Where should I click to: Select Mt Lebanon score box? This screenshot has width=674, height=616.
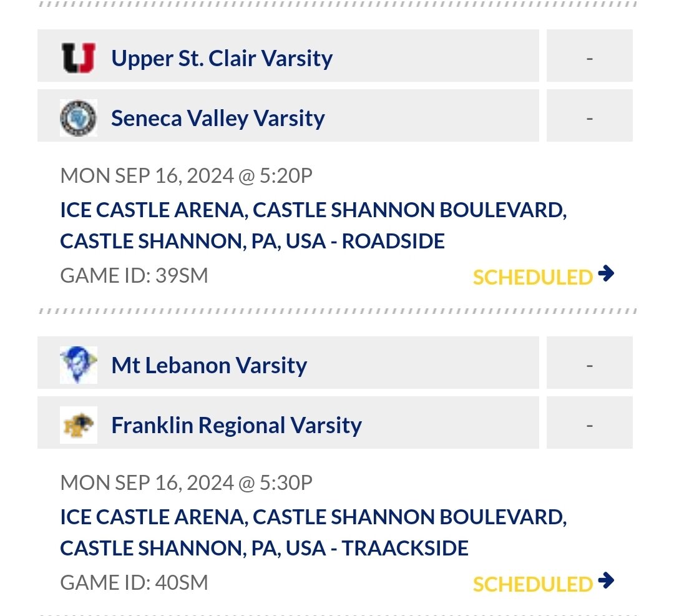click(589, 363)
